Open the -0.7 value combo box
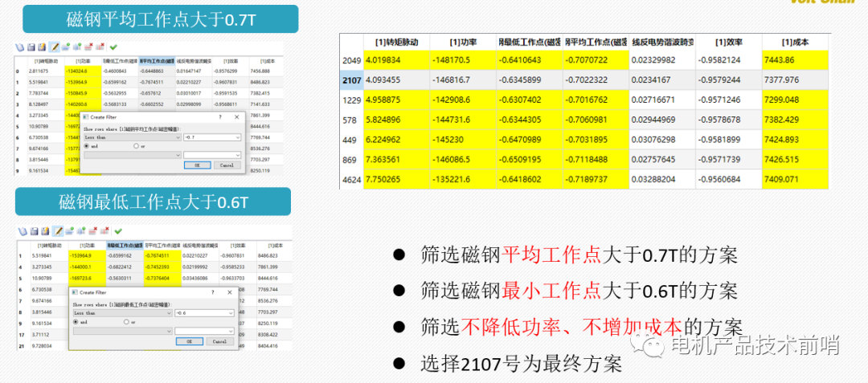The height and width of the screenshot is (383, 868). pyautogui.click(x=212, y=137)
